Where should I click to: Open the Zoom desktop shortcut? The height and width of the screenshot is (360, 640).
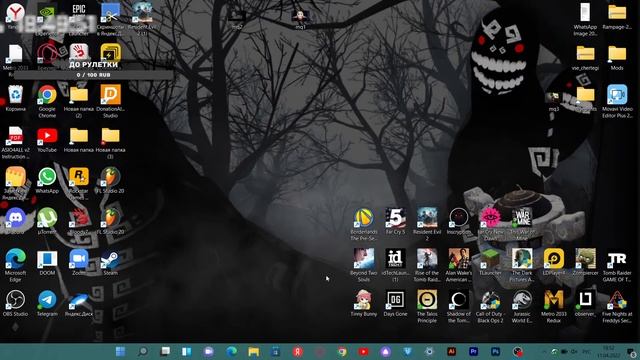pyautogui.click(x=79, y=259)
